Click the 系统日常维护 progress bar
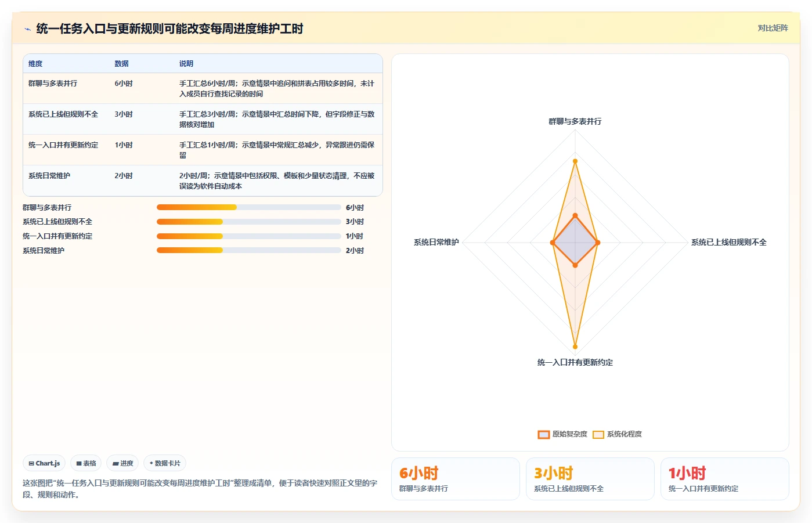 248,250
